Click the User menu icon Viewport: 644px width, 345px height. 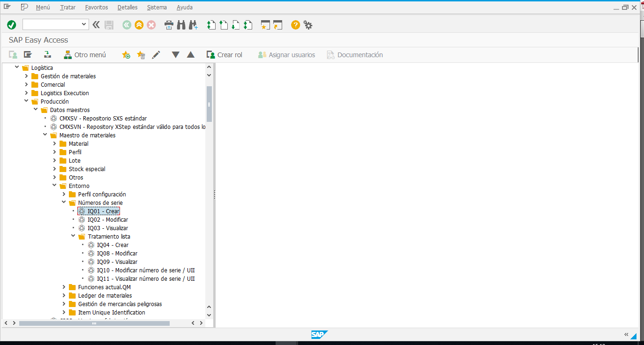point(13,55)
